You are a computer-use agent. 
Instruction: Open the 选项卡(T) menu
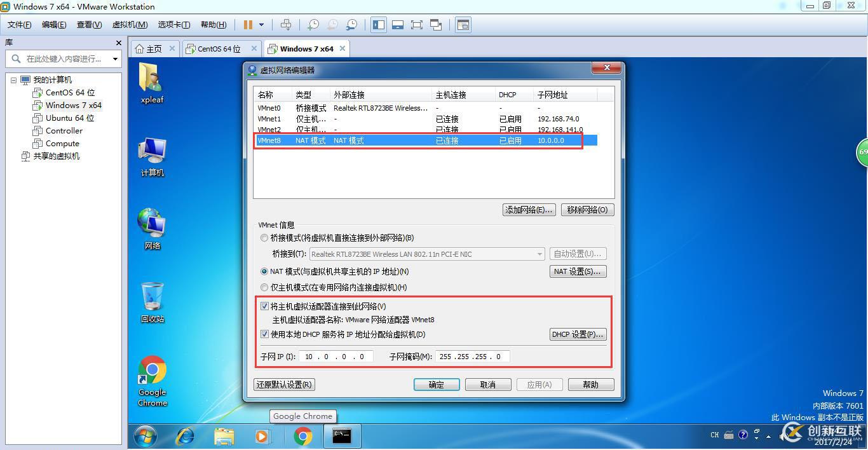tap(174, 25)
